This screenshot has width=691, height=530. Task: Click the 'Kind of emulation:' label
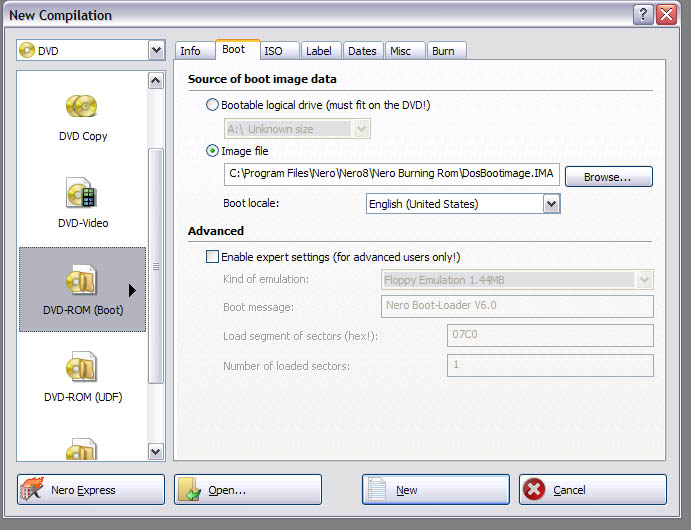point(266,279)
